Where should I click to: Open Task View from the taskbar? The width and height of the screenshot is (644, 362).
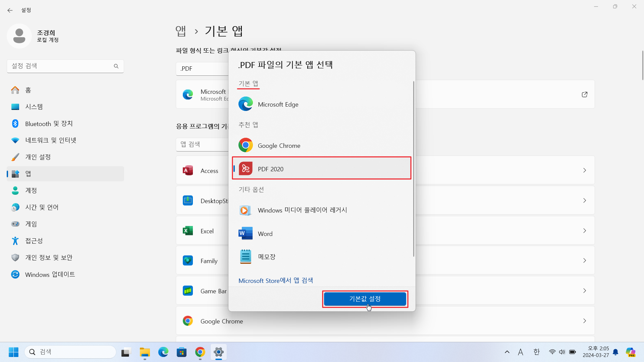(125, 352)
